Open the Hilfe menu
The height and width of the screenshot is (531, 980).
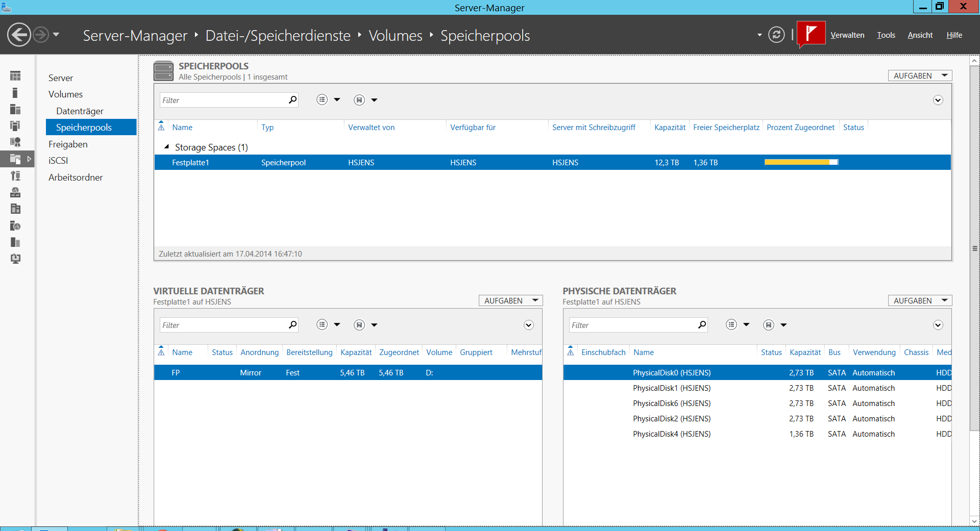click(x=954, y=35)
